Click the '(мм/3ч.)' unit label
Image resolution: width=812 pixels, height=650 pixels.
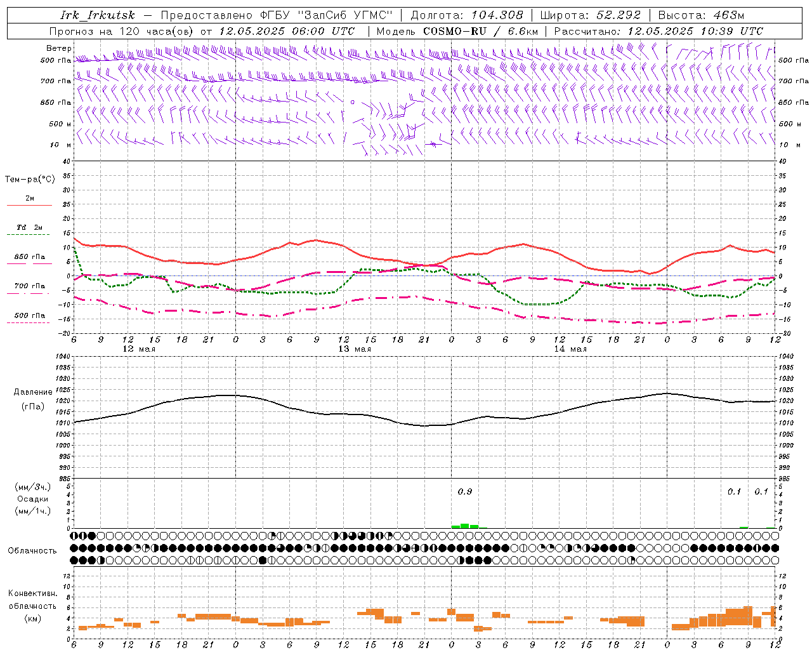coord(33,487)
